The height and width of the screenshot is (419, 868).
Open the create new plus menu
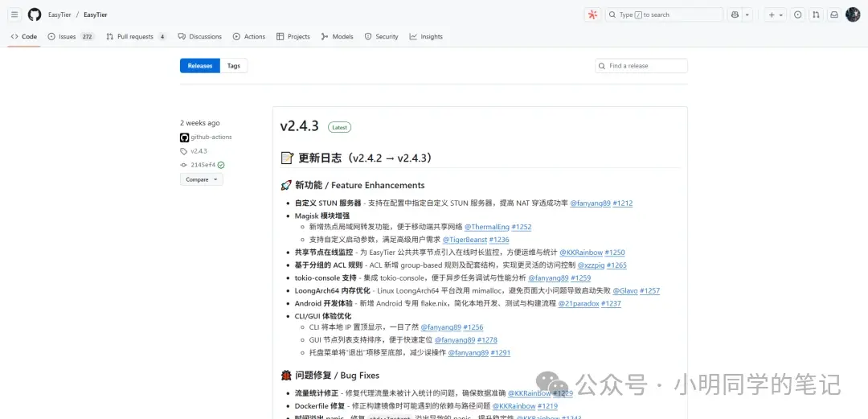coord(776,15)
